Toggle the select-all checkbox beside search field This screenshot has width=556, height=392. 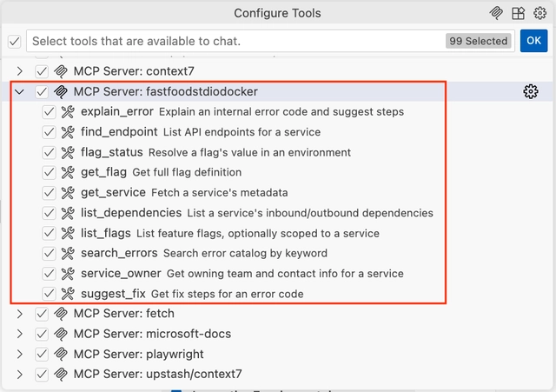pos(14,41)
